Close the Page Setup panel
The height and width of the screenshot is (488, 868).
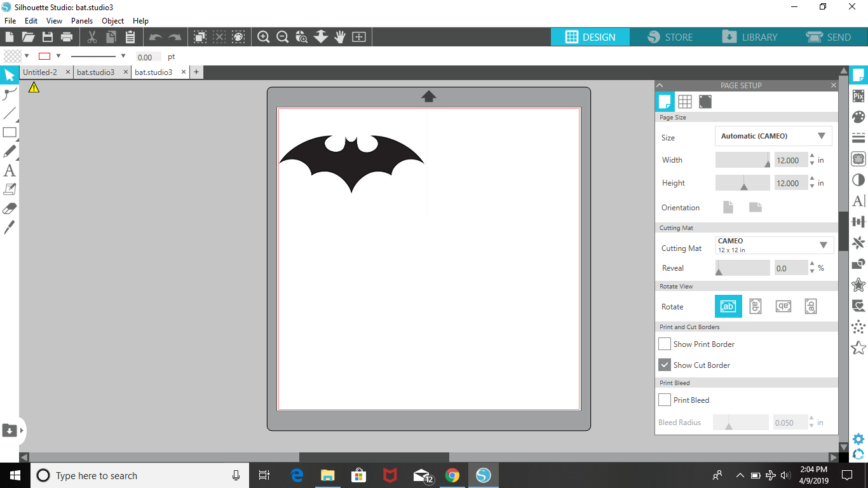coord(834,85)
